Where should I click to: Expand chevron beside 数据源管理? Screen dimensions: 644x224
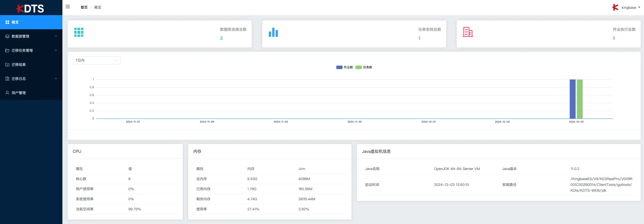tap(56, 36)
